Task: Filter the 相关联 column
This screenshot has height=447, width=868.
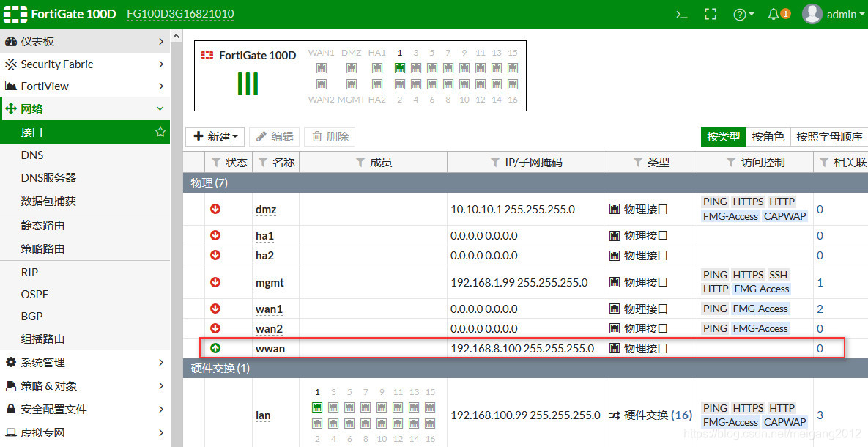Action: click(824, 162)
